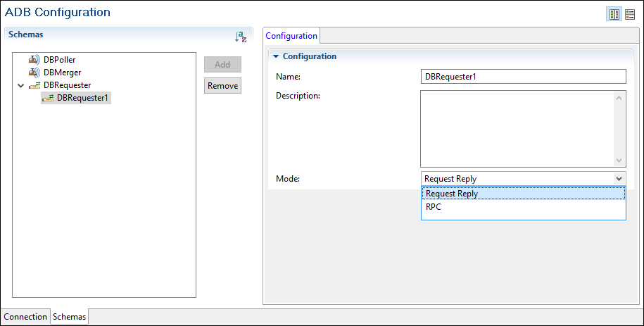
Task: Select the Schemas bottom tab
Action: click(69, 317)
